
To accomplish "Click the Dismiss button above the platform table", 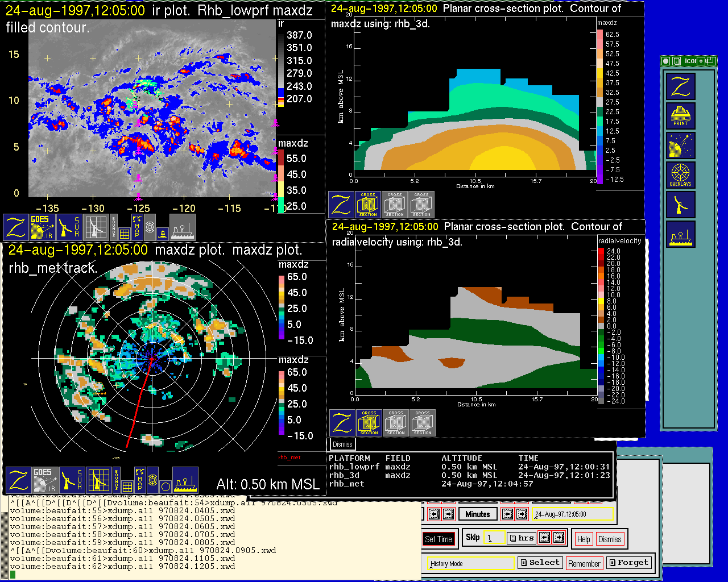I will pos(342,444).
